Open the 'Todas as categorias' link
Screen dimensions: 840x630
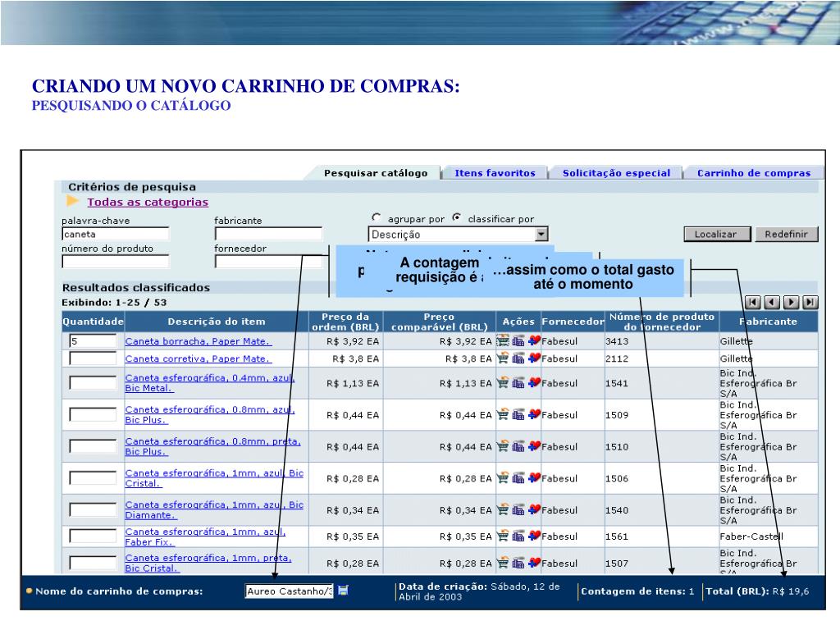148,202
